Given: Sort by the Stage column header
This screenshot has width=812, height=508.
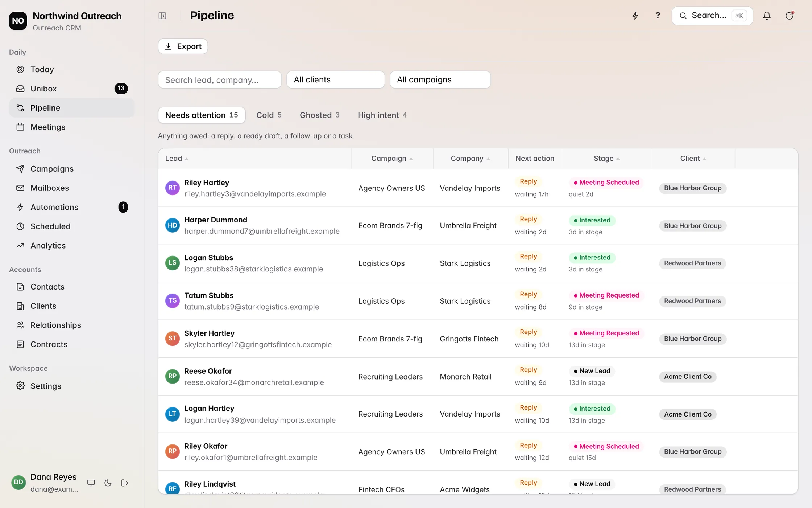Looking at the screenshot, I should pyautogui.click(x=606, y=159).
